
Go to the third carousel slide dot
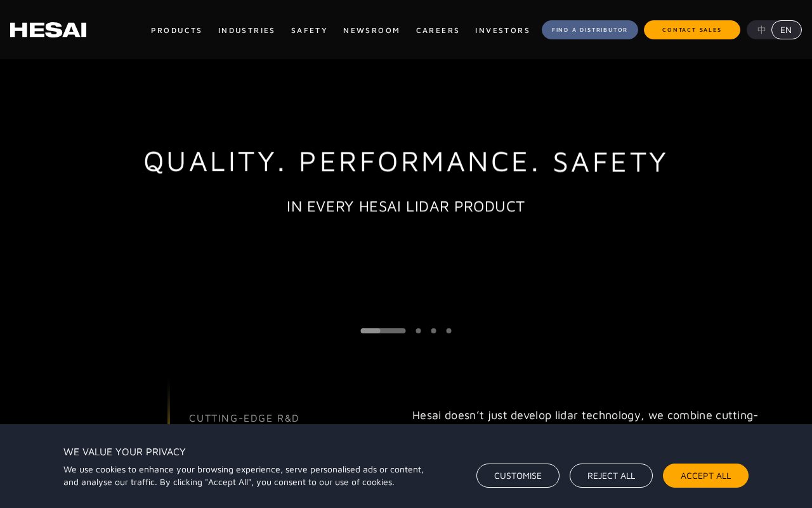[x=433, y=331]
